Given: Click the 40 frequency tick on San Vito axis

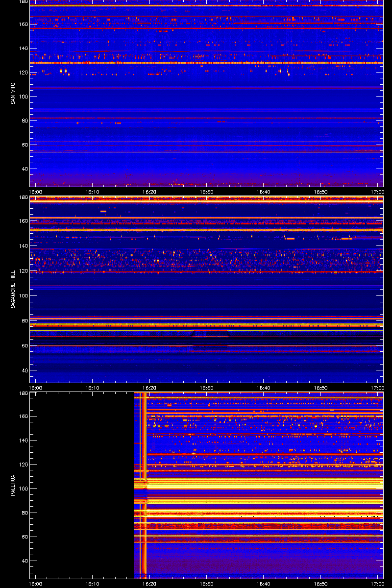Looking at the screenshot, I should tap(24, 169).
